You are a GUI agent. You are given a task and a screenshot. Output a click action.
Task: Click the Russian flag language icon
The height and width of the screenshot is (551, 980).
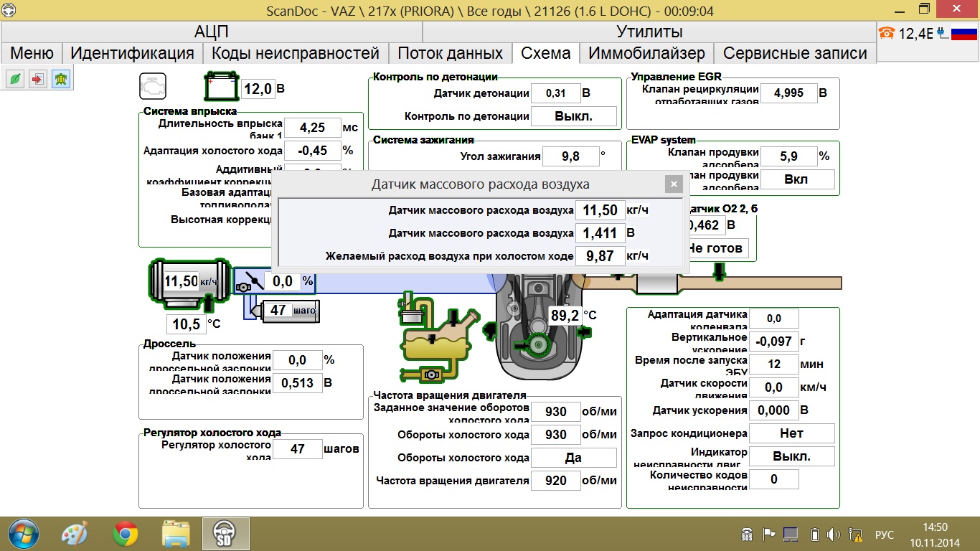coord(963,32)
